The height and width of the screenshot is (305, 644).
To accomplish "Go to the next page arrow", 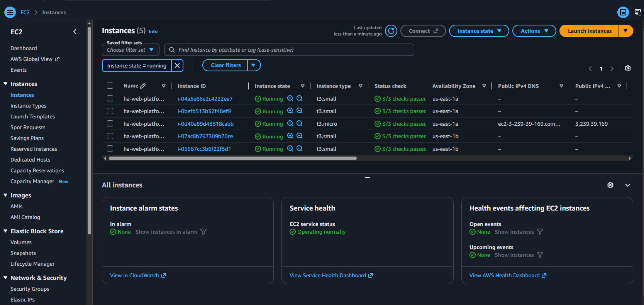I will 612,69.
